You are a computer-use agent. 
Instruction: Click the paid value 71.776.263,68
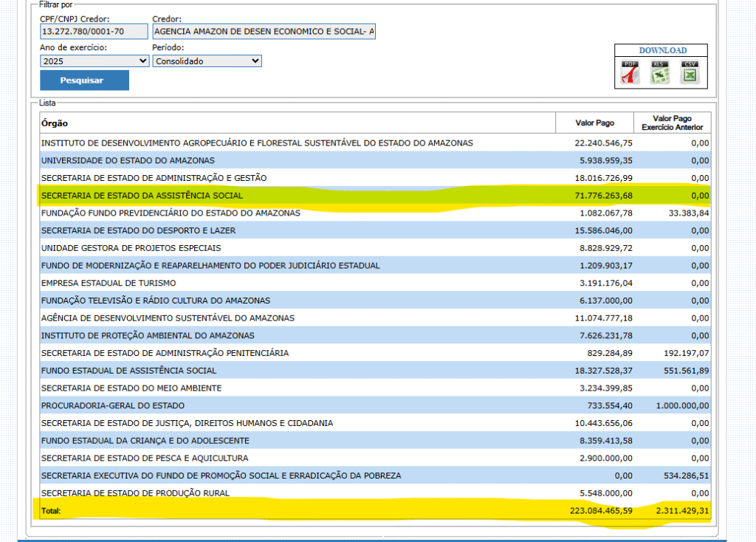[x=603, y=196]
